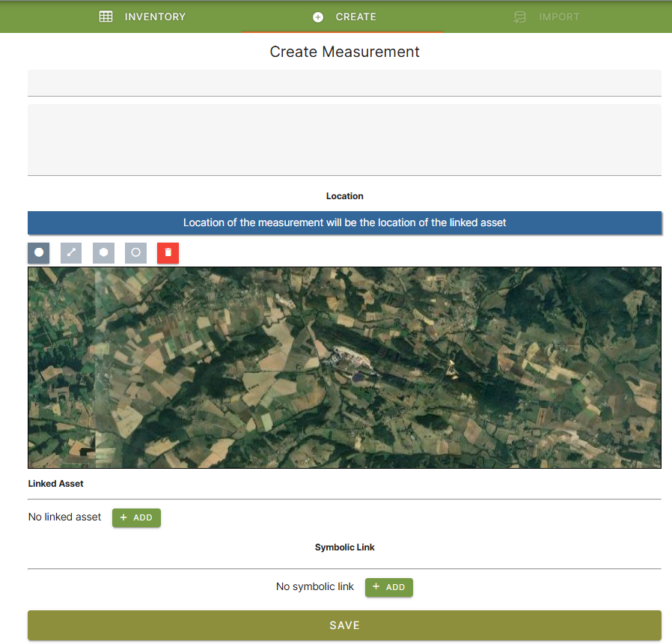The width and height of the screenshot is (672, 644).
Task: Switch to the INVENTORY tab label
Action: [155, 16]
